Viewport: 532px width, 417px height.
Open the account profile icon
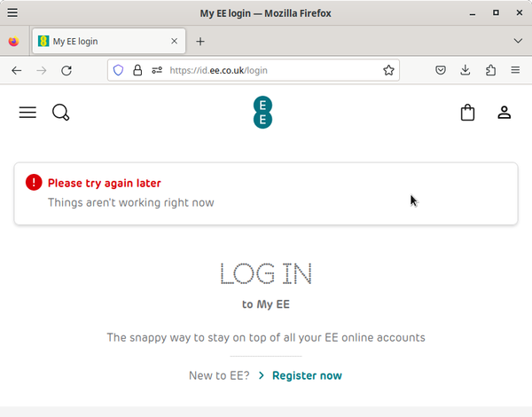(x=505, y=113)
